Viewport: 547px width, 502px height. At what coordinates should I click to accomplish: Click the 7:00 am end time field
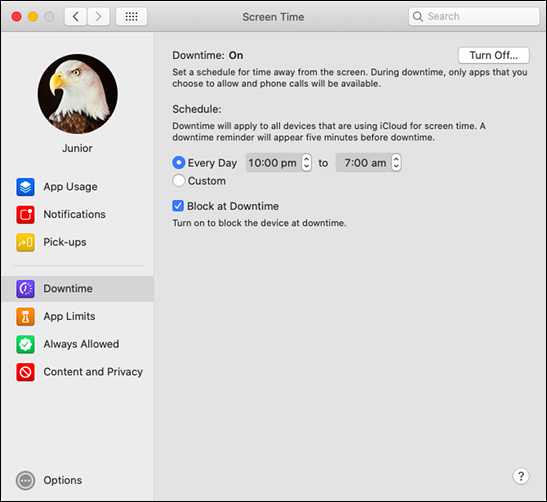pos(364,163)
